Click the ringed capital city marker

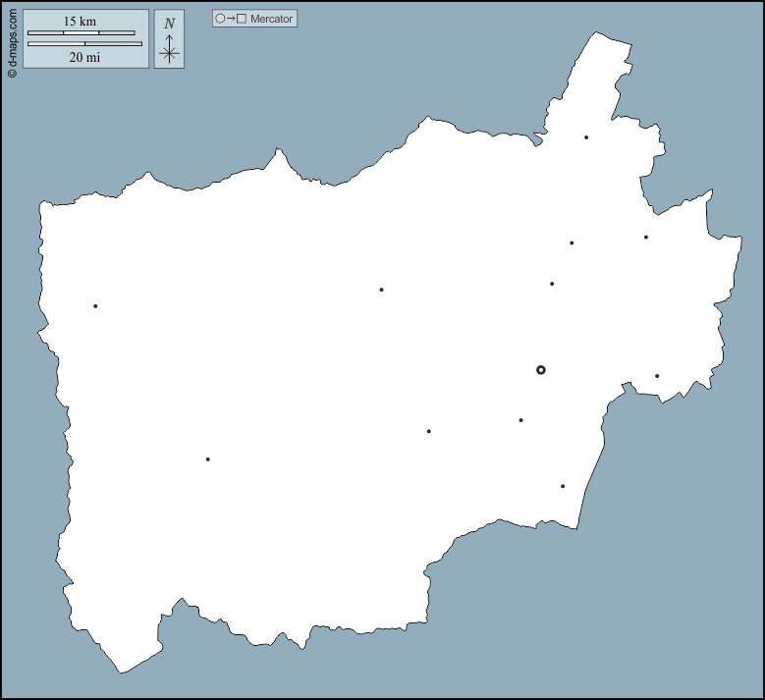(541, 370)
